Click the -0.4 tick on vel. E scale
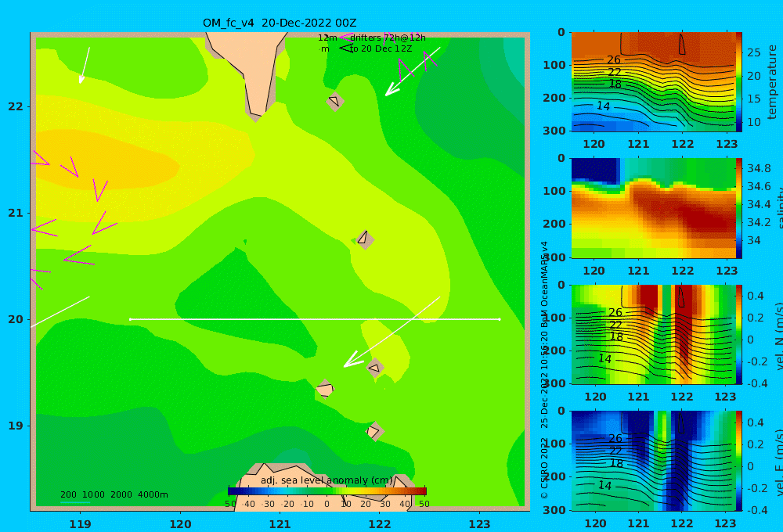This screenshot has height=532, width=783. [756, 510]
